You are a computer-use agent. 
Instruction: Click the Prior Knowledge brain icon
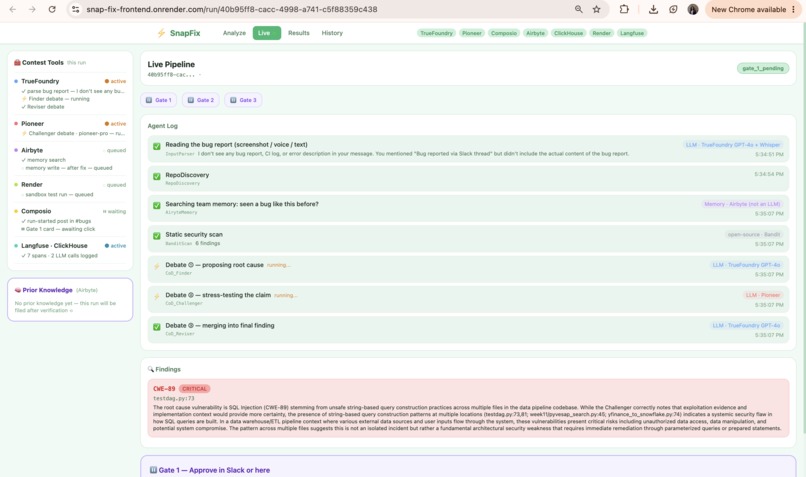click(x=18, y=290)
